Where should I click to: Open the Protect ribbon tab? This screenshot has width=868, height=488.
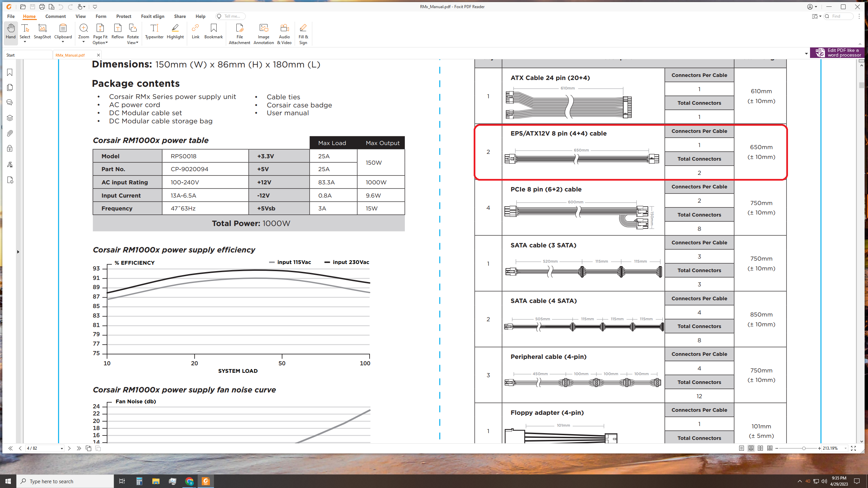123,16
